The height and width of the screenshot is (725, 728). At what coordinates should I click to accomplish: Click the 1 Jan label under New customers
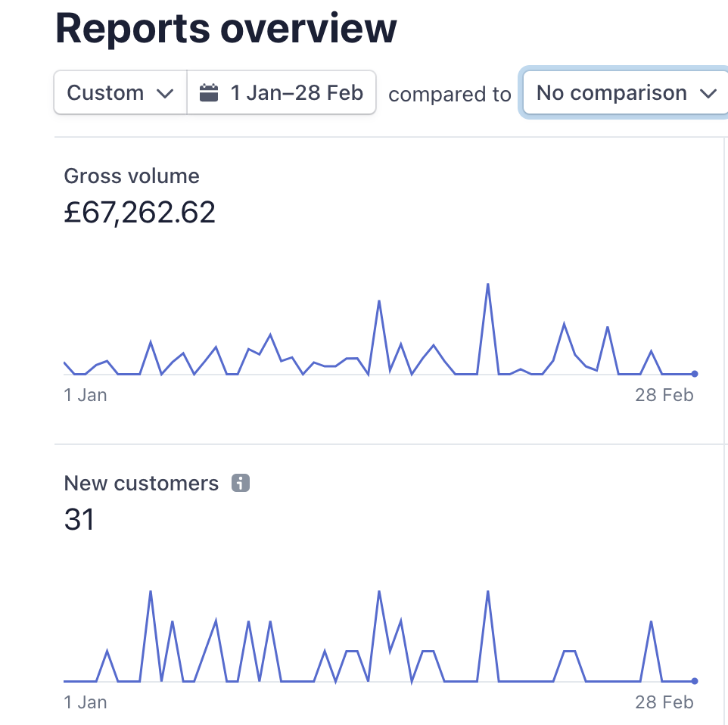click(x=86, y=702)
